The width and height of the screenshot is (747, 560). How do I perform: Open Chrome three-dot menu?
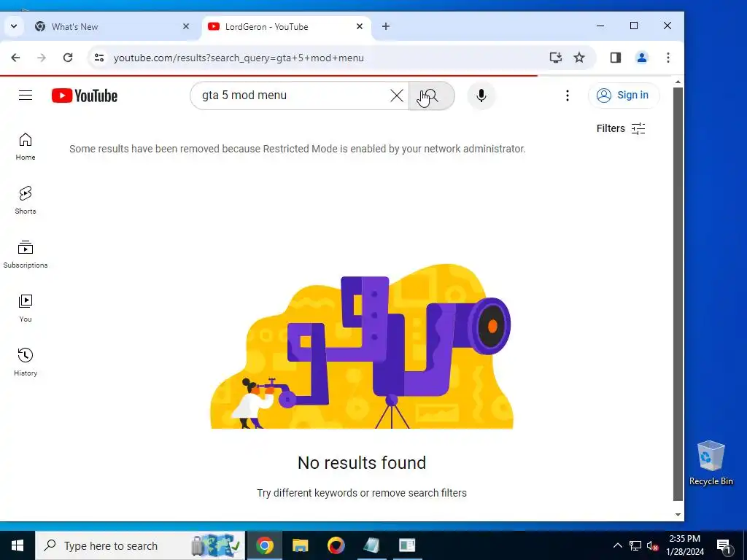click(668, 58)
